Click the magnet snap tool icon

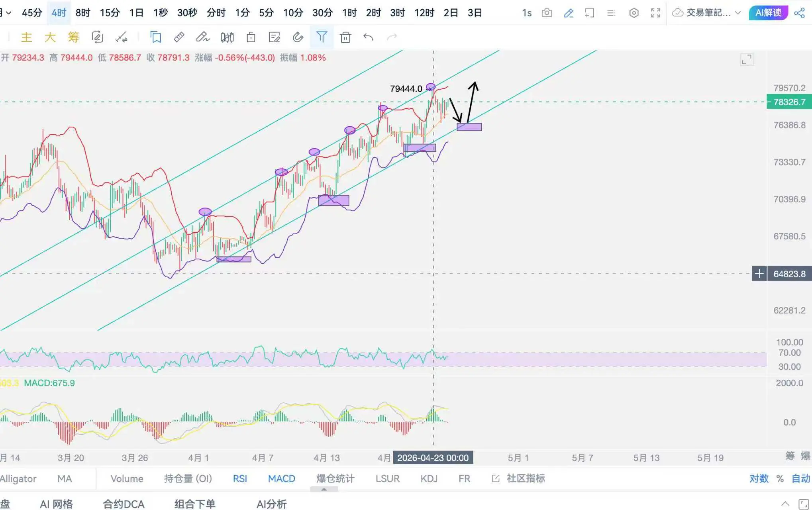point(298,37)
